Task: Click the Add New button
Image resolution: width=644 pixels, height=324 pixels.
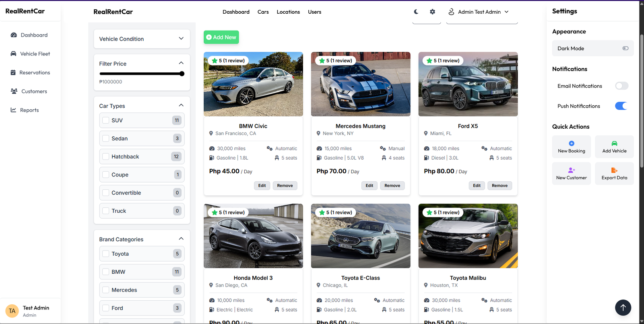Action: click(221, 37)
